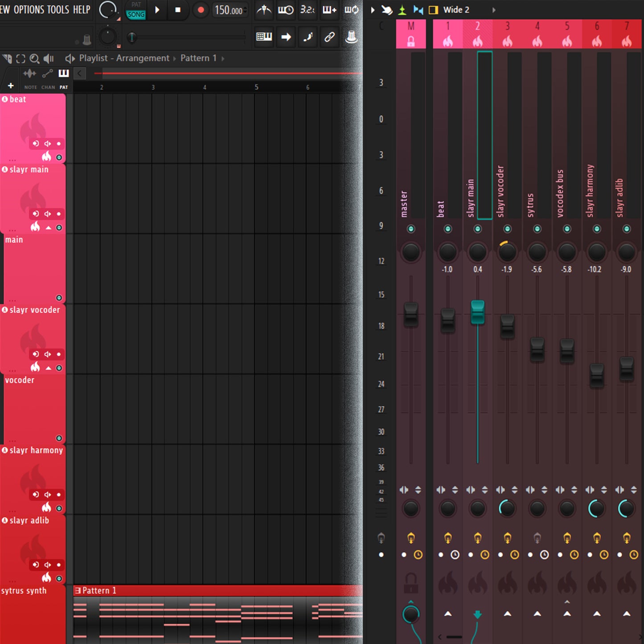Screen dimensions: 644x644
Task: Open the Playlist - Arrangement breadcrumb dropdown
Action: (124, 58)
